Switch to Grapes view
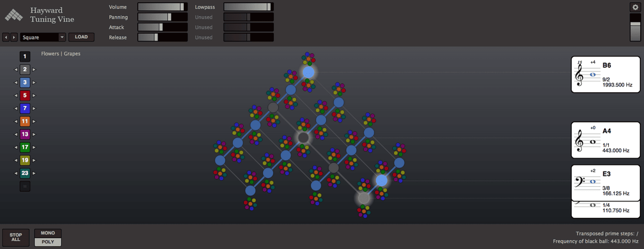Screen dimensions: 644x249 [72, 54]
